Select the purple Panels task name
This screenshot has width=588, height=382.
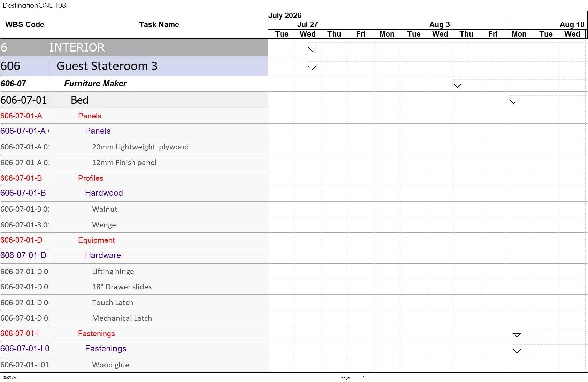98,131
